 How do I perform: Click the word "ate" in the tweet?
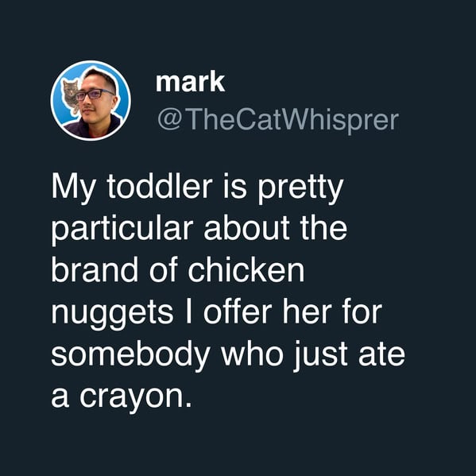pyautogui.click(x=382, y=355)
